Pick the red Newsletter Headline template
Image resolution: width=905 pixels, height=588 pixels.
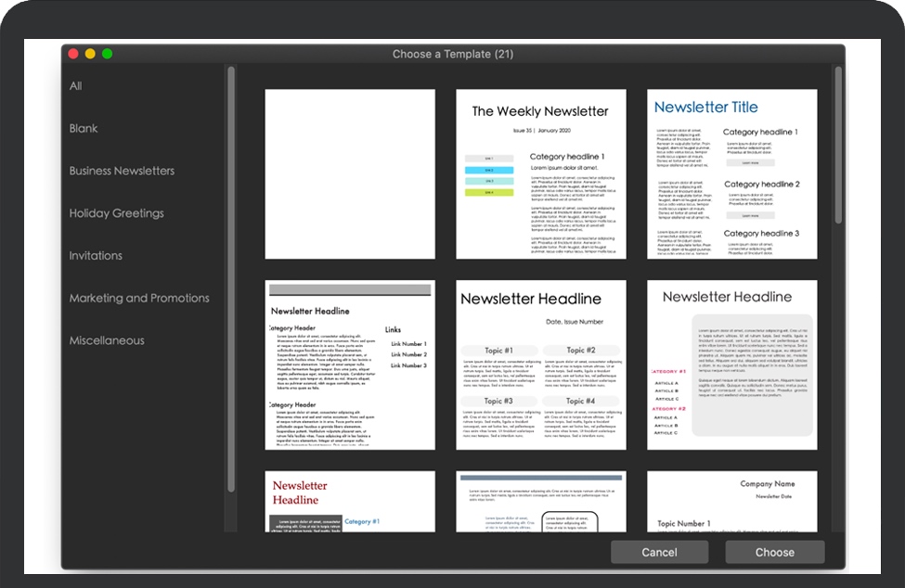coord(350,502)
